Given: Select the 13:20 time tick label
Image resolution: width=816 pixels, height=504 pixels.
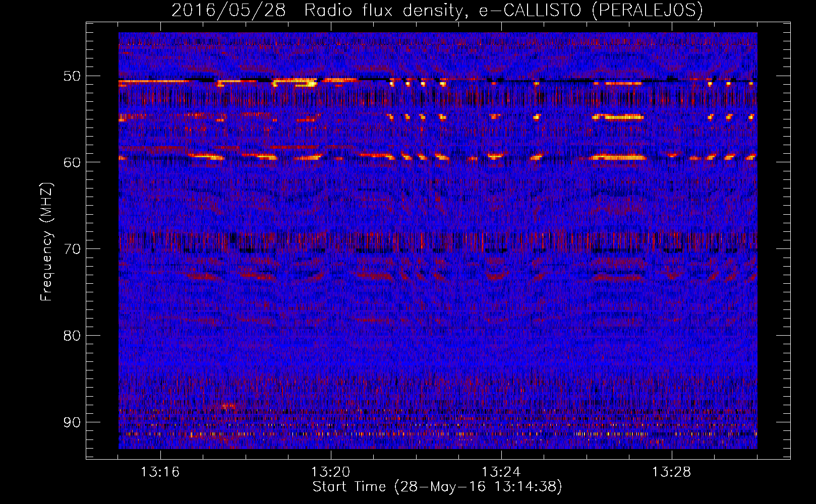Looking at the screenshot, I should coord(331,472).
